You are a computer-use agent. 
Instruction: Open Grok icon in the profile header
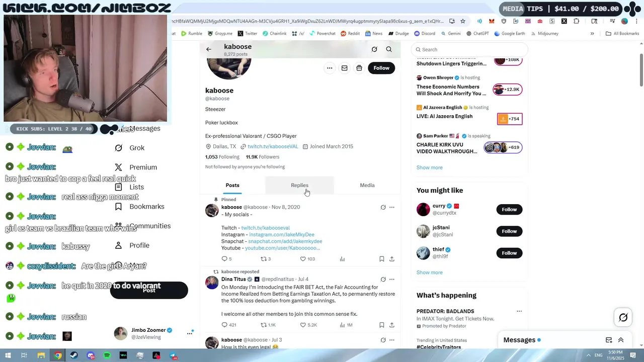click(374, 49)
